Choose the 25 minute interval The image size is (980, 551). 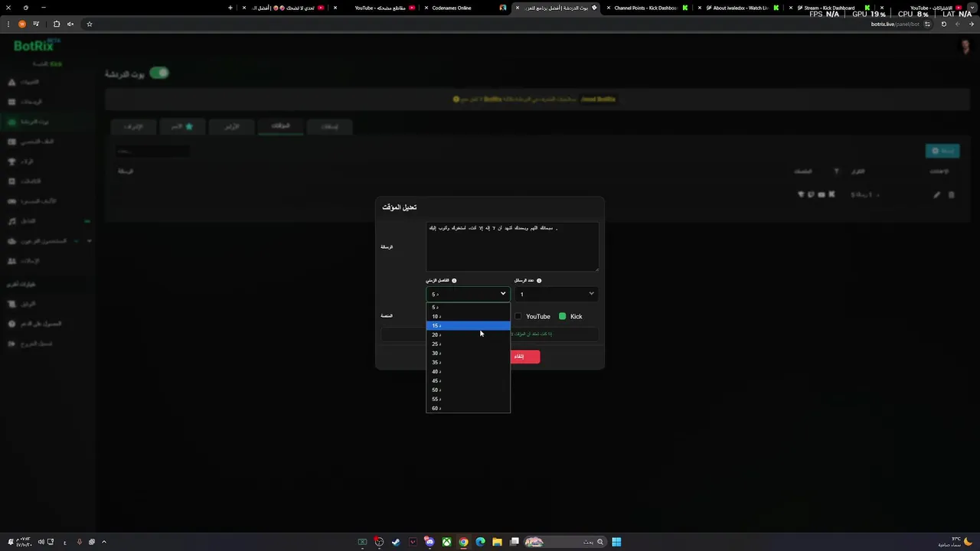click(x=468, y=344)
